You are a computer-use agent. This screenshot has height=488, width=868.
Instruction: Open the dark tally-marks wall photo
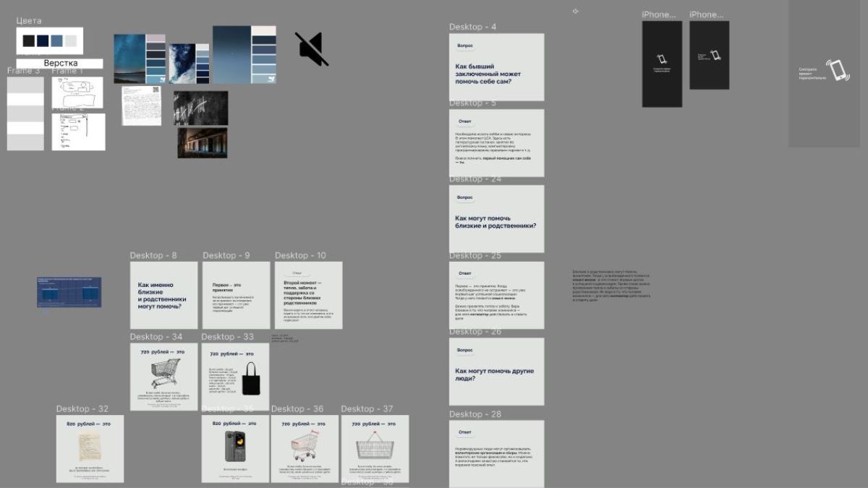tap(201, 108)
